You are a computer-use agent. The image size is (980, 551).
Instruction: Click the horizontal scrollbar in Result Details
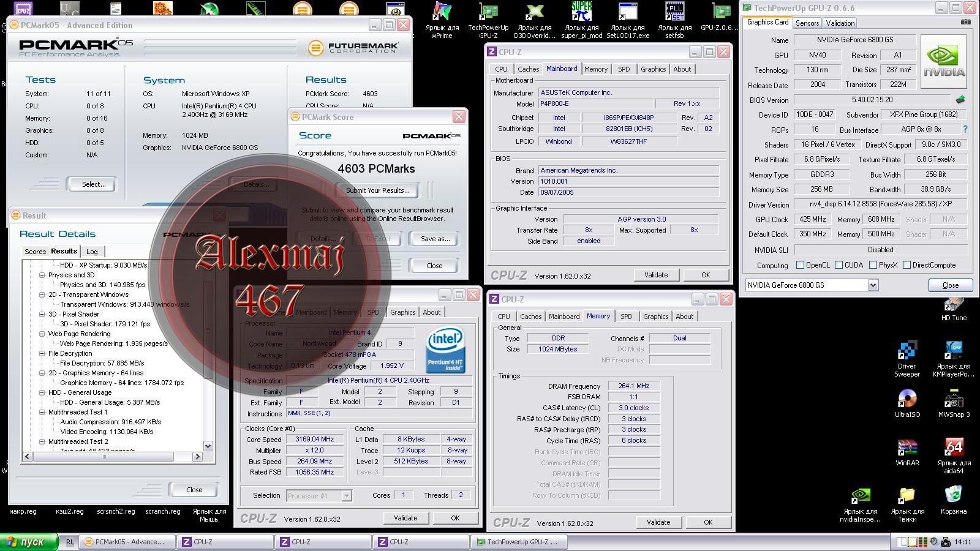(104, 456)
